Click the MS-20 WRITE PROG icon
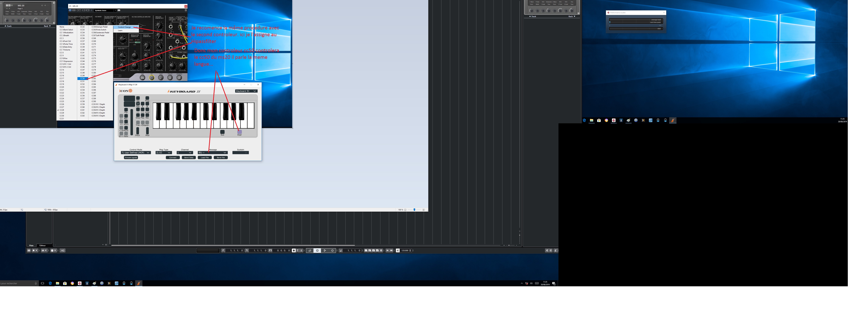Screen dimensions: 868x326 pos(179,78)
